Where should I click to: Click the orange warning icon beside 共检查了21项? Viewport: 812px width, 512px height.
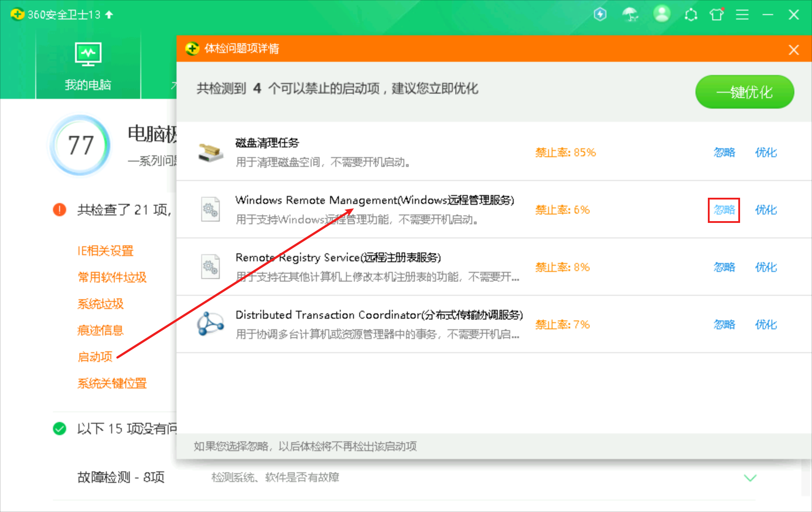pyautogui.click(x=60, y=210)
